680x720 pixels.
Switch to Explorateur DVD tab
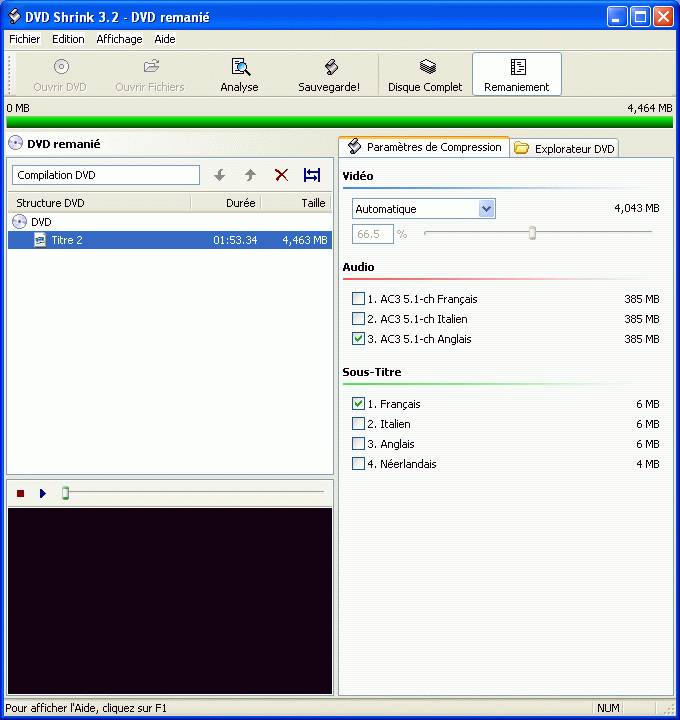[564, 148]
